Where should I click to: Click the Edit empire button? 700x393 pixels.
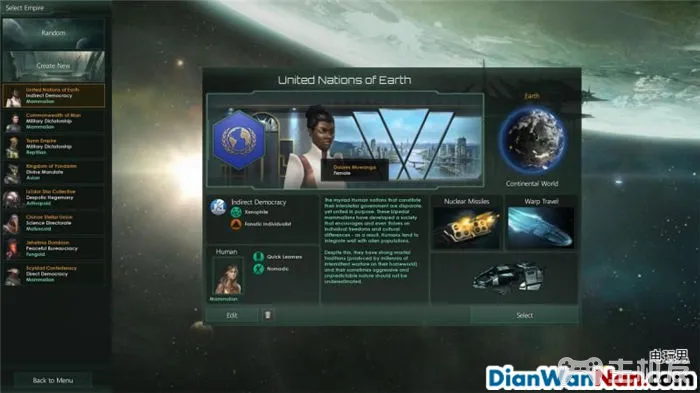point(232,315)
